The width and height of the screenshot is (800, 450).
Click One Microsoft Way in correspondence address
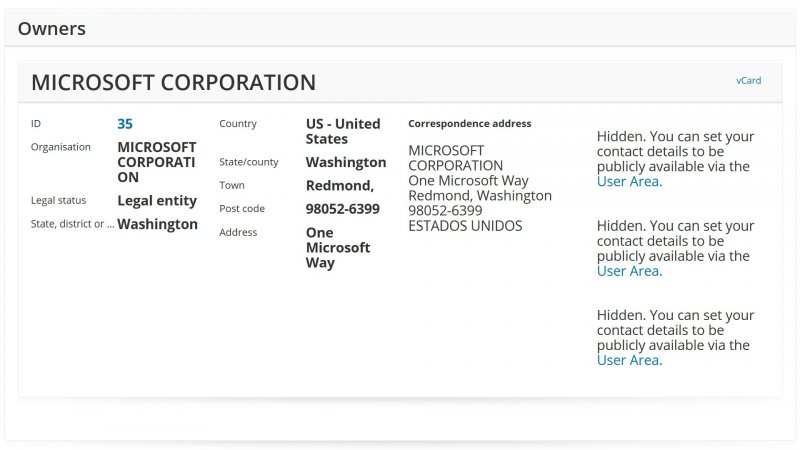click(x=468, y=181)
